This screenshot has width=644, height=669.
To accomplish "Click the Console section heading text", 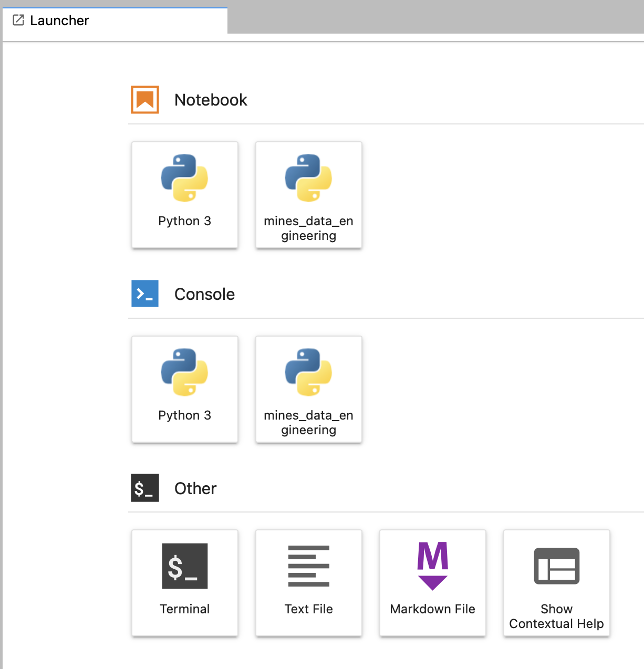I will [204, 294].
